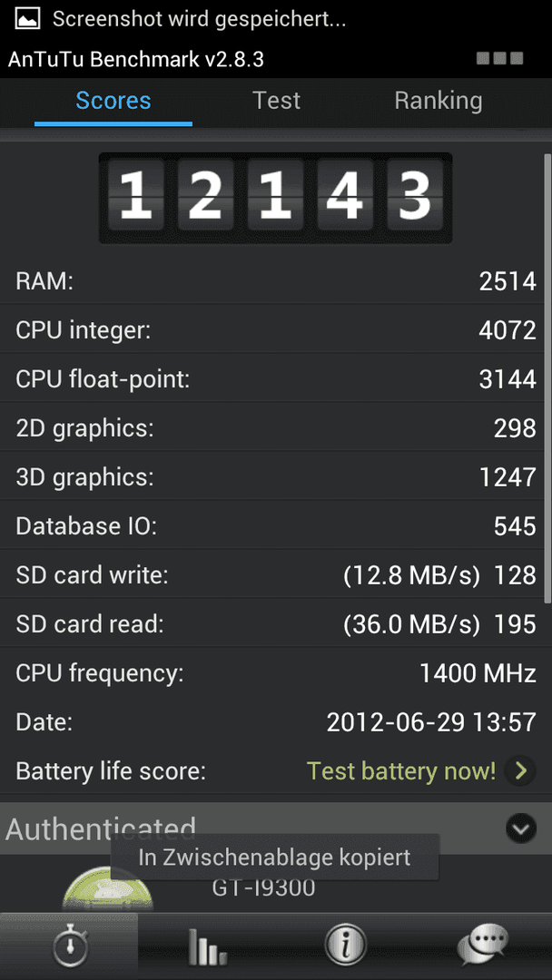Click the green arrow beside Test battery now
Screen dimensions: 552x980
coord(520,772)
